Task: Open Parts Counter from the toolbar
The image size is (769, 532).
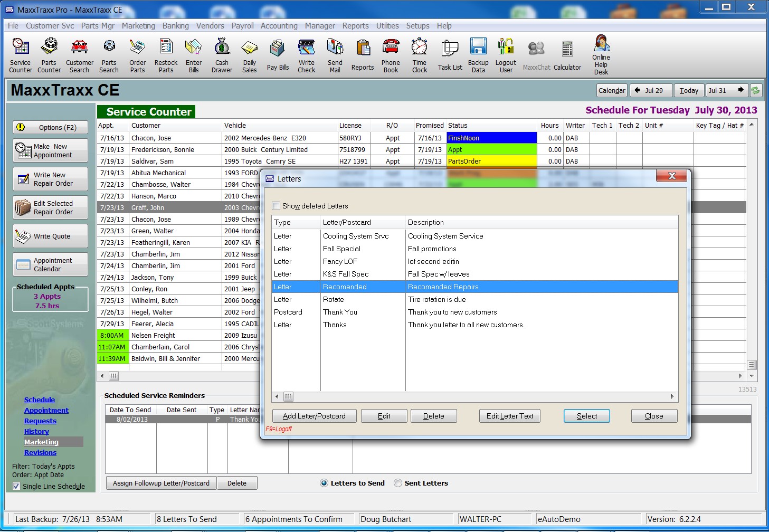Action: click(49, 55)
